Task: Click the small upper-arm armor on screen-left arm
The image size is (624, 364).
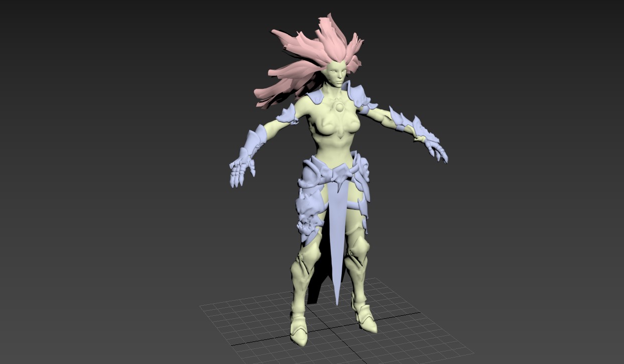Action: click(x=288, y=114)
